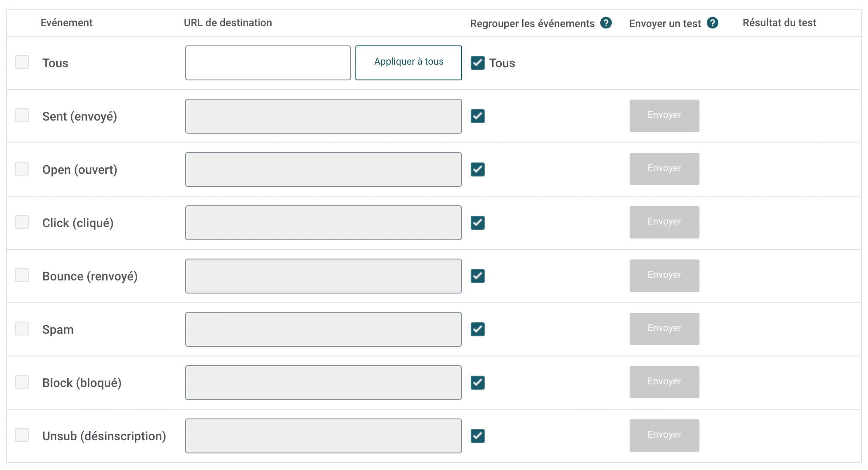The image size is (868, 470).
Task: Open help icon next to Regrouper les événements
Action: pyautogui.click(x=606, y=23)
